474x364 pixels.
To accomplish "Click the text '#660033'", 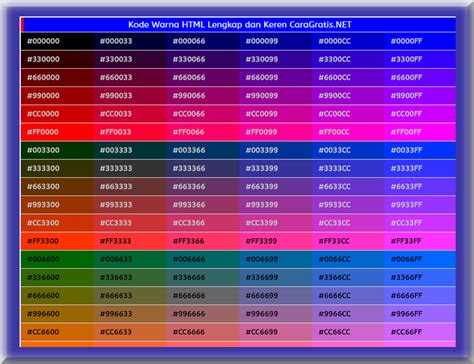I will pos(116,78).
